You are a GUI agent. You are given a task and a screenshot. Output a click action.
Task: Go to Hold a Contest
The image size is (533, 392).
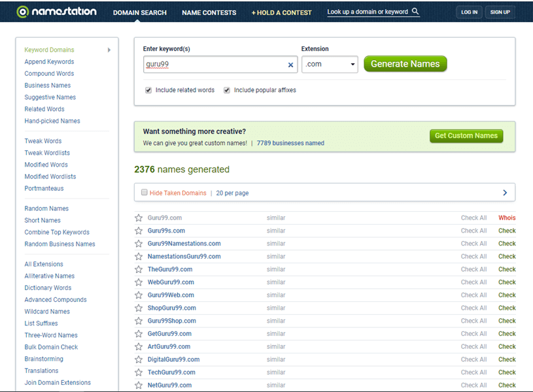coord(281,12)
